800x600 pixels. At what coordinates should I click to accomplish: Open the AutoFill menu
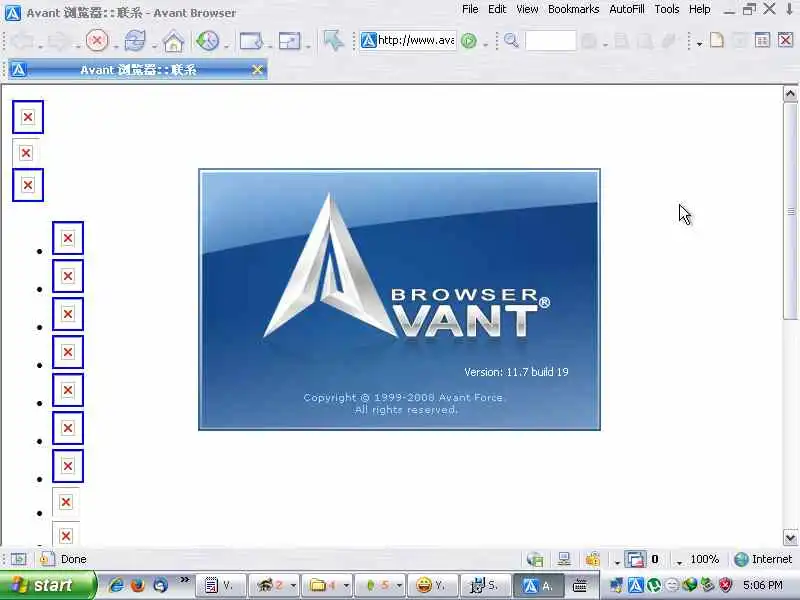(627, 9)
